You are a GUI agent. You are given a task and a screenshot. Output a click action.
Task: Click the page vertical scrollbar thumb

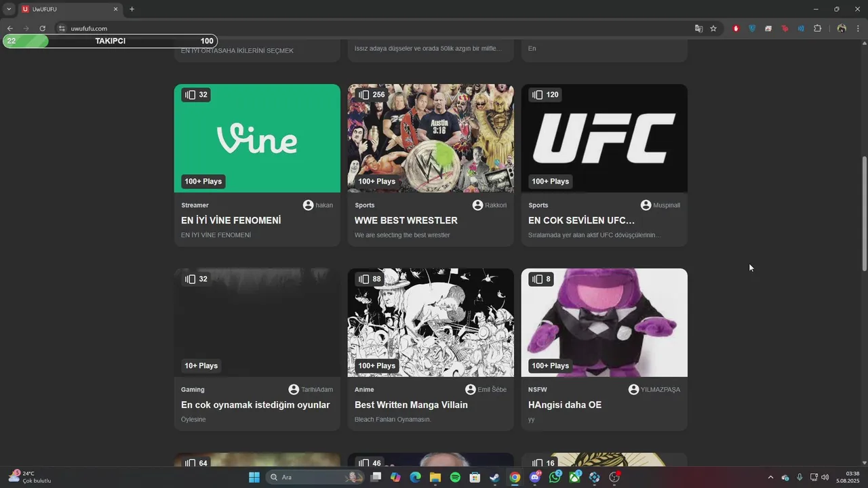click(x=864, y=214)
